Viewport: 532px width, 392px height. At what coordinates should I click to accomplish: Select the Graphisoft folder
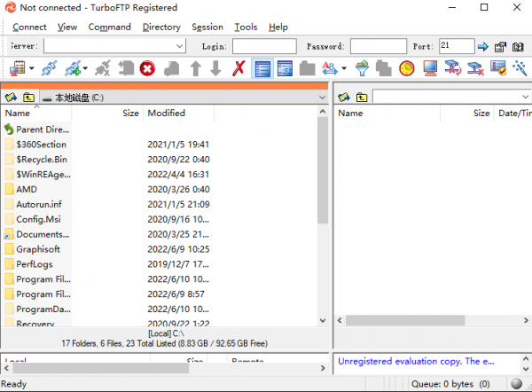click(33, 249)
